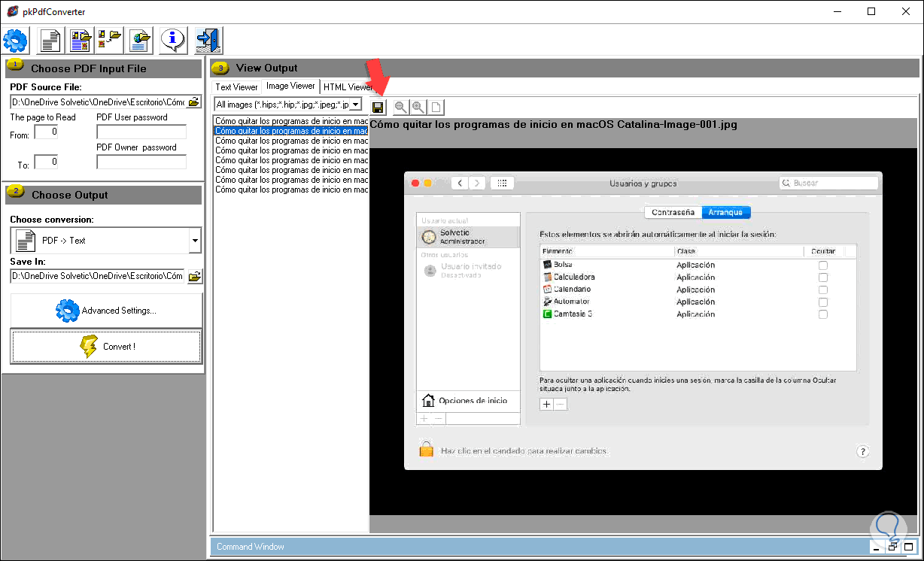Click the View Output section header
The image size is (924, 561).
click(564, 68)
